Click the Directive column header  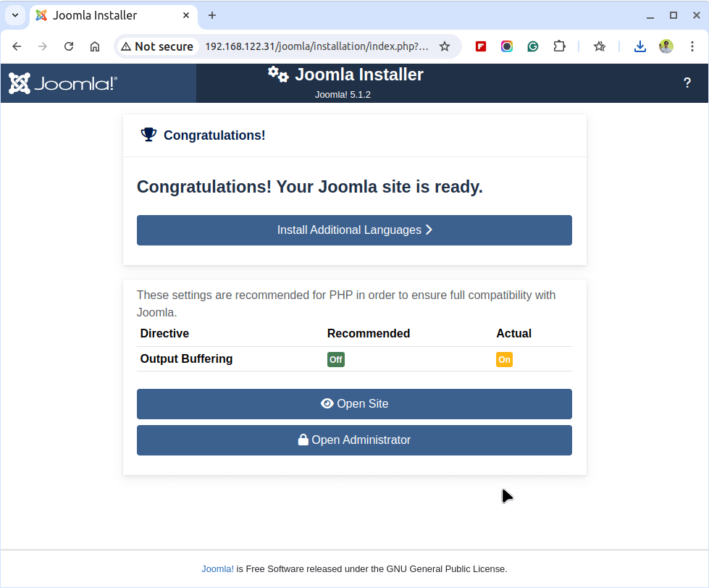pyautogui.click(x=164, y=334)
